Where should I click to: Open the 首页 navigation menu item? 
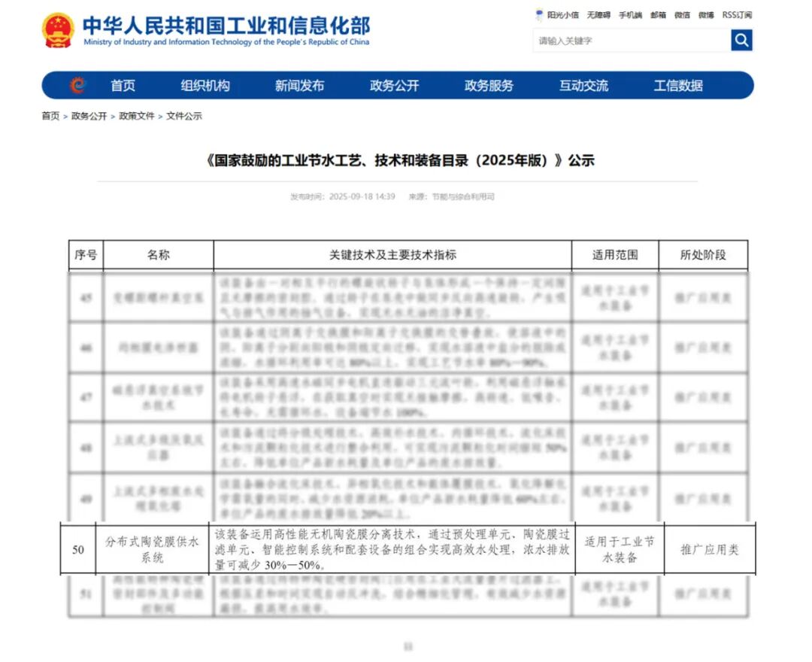tap(123, 86)
